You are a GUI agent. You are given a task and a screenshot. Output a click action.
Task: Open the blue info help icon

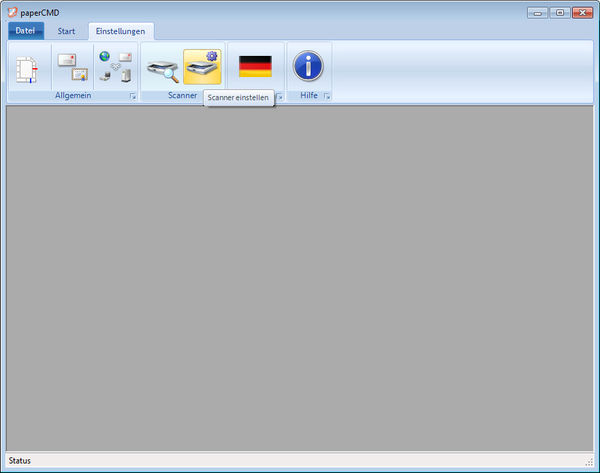(308, 66)
